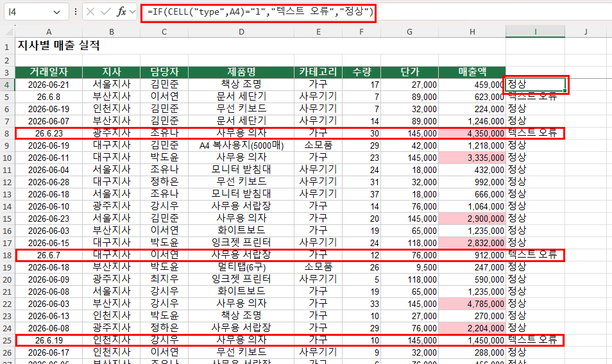The image size is (612, 364).
Task: Click the 2,900,000 sales cell
Action: pyautogui.click(x=472, y=219)
